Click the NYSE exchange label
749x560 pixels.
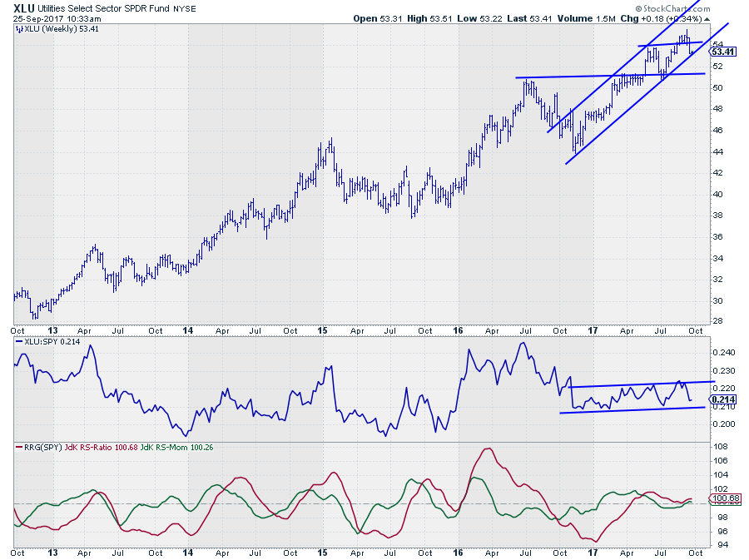(x=185, y=8)
